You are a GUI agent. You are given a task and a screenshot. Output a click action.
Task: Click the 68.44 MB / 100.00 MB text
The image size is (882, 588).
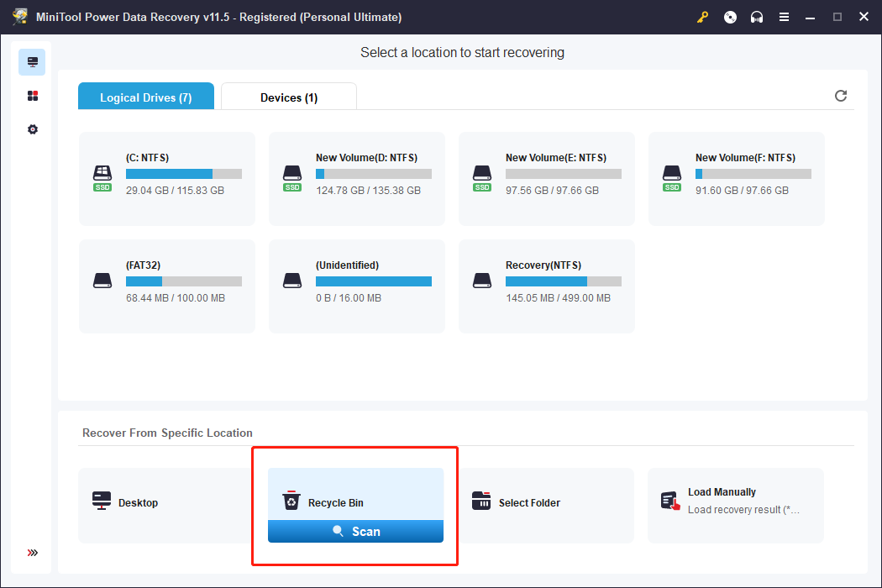click(176, 297)
